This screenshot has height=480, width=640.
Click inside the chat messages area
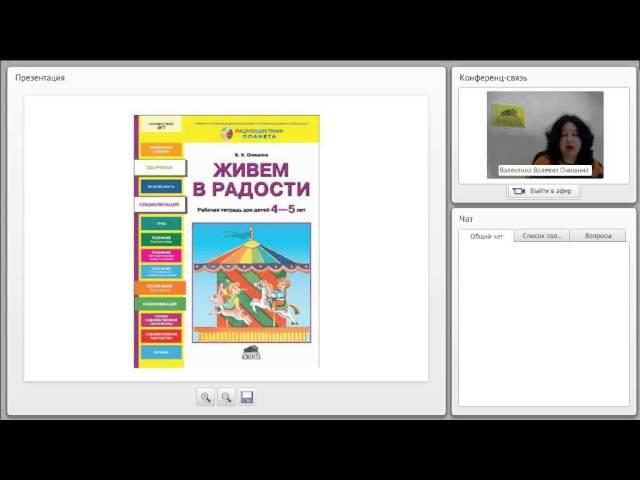pos(544,324)
